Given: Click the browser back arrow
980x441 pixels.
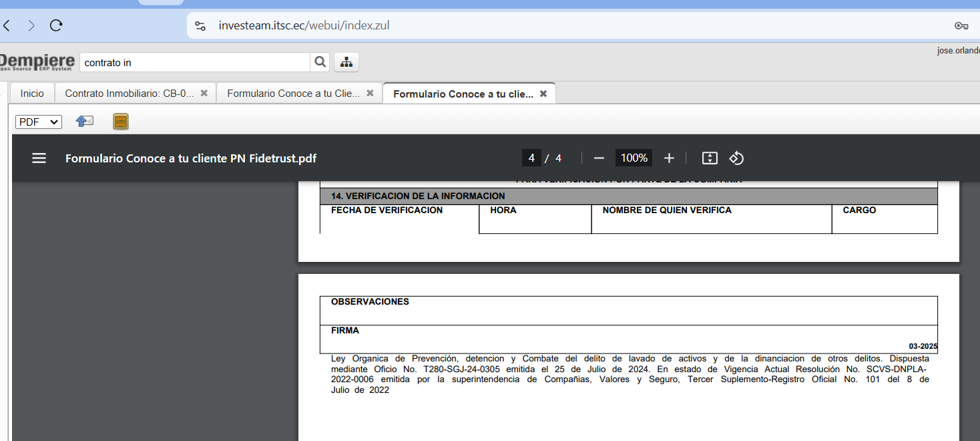Looking at the screenshot, I should tap(7, 26).
